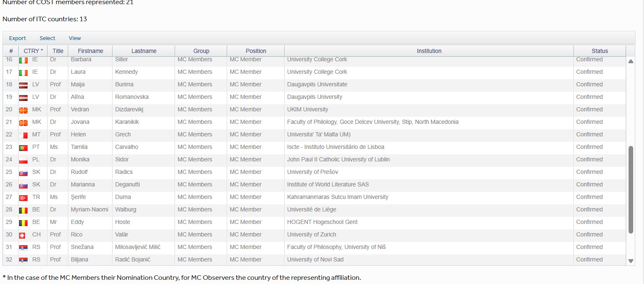This screenshot has height=284, width=644.
Task: Click the Poland flag beside Monika Sidor
Action: pyautogui.click(x=23, y=160)
